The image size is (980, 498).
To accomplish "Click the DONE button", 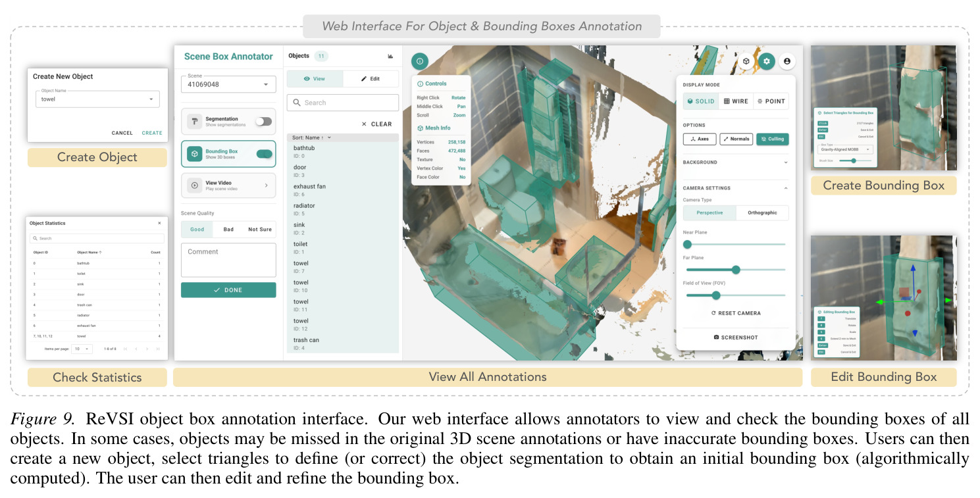I will click(228, 289).
